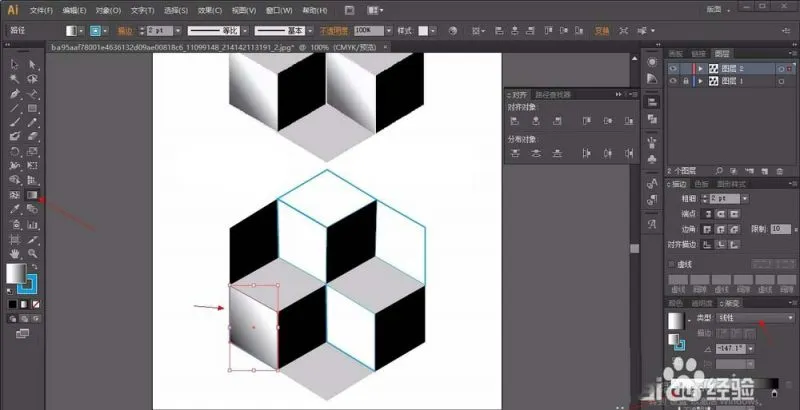Open gradient 类型 线性 dropdown
800x410 pixels.
coord(756,318)
